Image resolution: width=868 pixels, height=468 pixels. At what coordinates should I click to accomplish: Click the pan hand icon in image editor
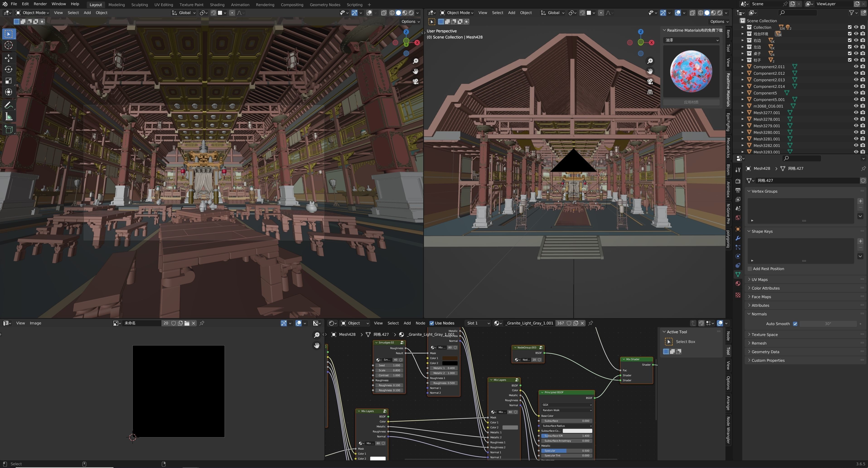317,346
